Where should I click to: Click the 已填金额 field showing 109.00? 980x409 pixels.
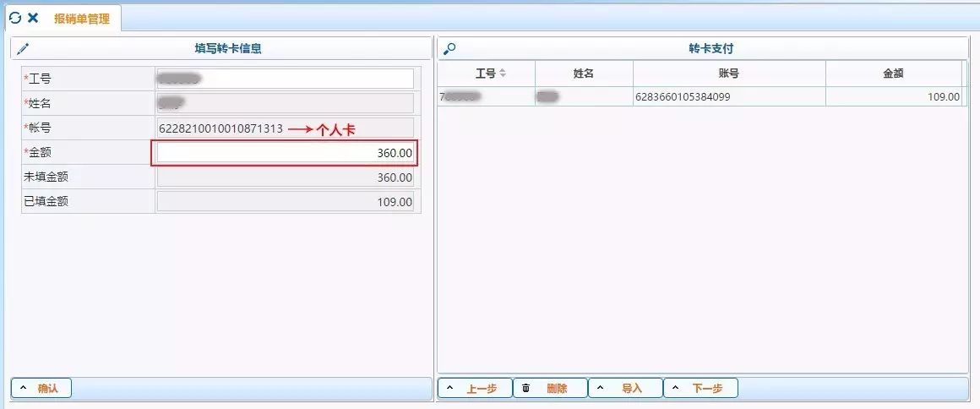285,202
